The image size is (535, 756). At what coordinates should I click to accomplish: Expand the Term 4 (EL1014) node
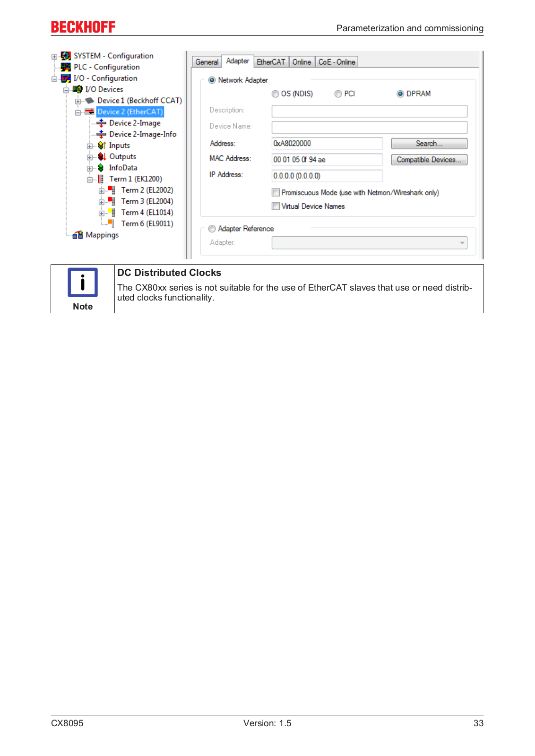coord(102,214)
